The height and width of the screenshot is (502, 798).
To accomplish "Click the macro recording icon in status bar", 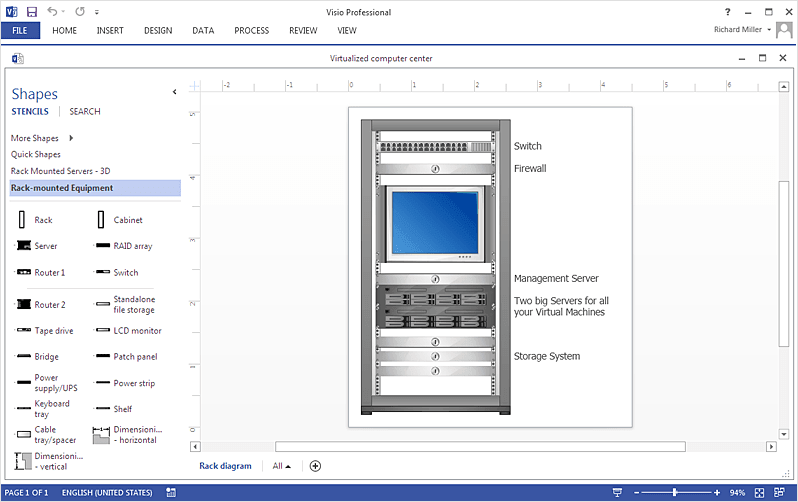I will click(x=171, y=492).
